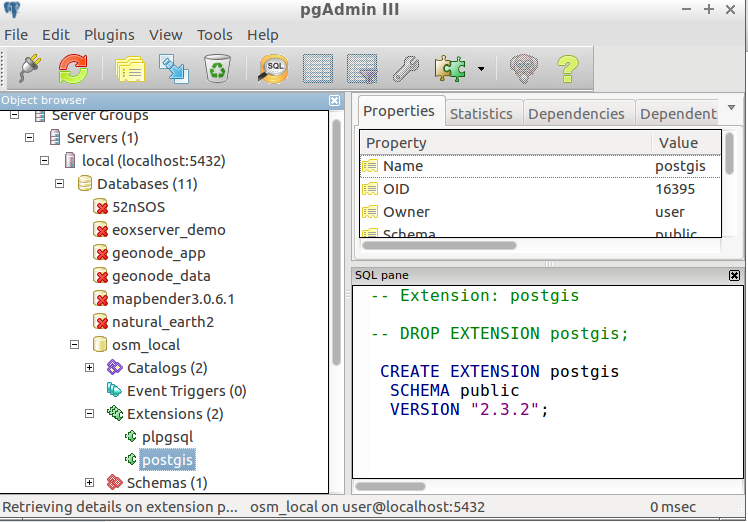Open the Tools menu

pyautogui.click(x=215, y=35)
